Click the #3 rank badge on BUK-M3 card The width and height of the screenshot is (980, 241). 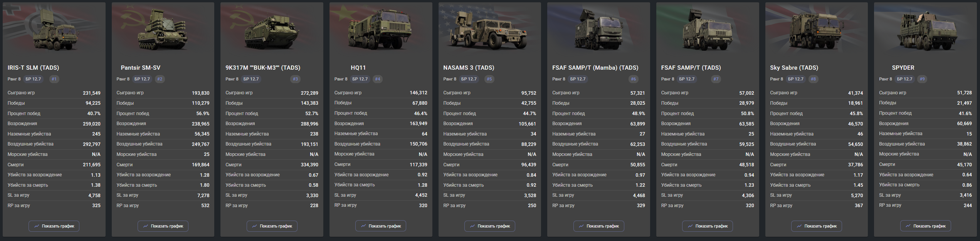(x=295, y=79)
